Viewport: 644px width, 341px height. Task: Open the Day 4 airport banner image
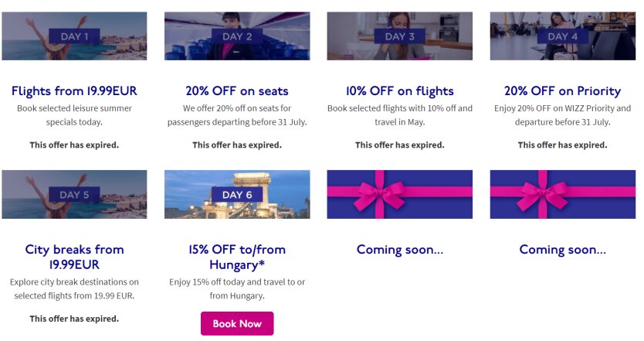coord(563,36)
